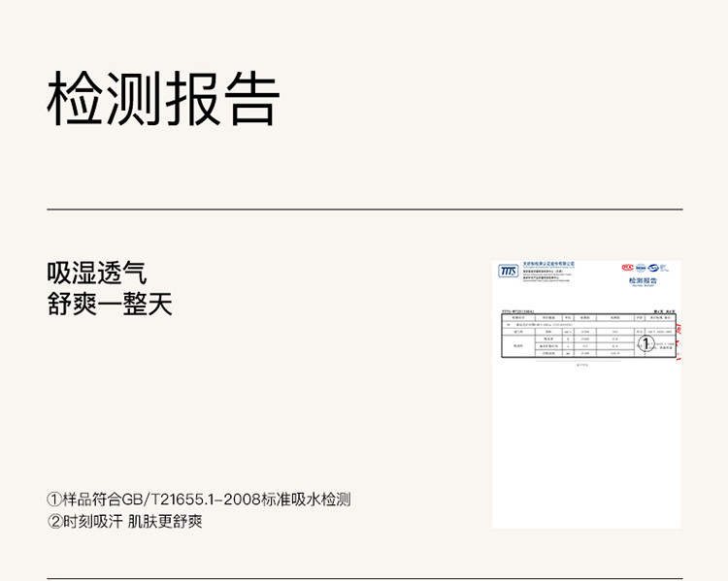Click note ② 时刻吸汗 肌肤更舒爽
The image size is (728, 581).
click(x=124, y=522)
